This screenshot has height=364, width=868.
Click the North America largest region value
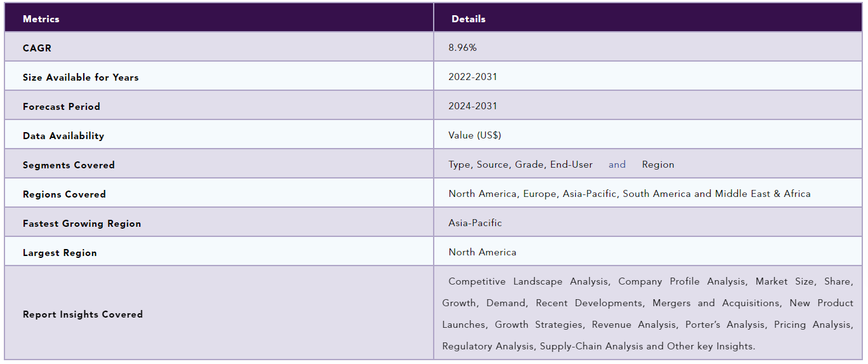(483, 252)
